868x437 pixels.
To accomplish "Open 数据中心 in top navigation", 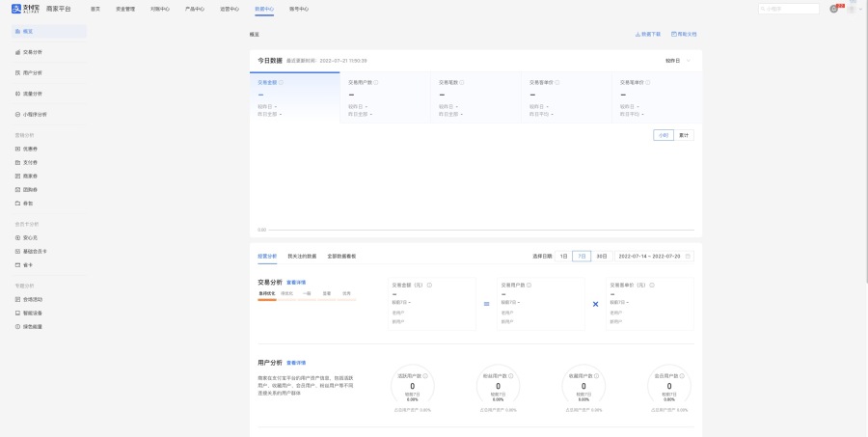I will pyautogui.click(x=264, y=10).
